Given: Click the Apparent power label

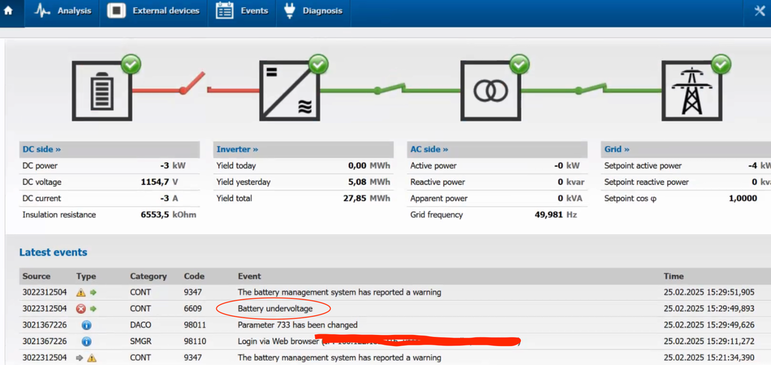Looking at the screenshot, I should coord(439,198).
